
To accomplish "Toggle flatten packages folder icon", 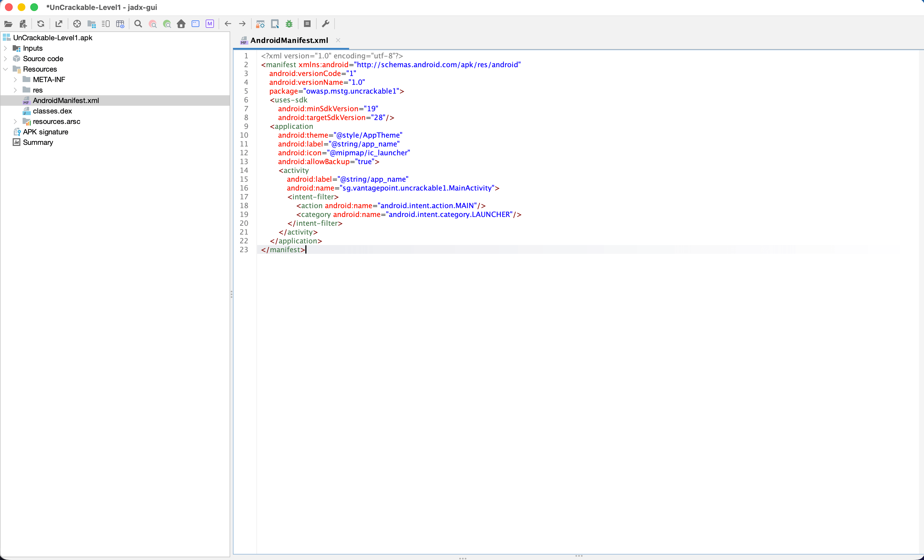I will coord(91,24).
